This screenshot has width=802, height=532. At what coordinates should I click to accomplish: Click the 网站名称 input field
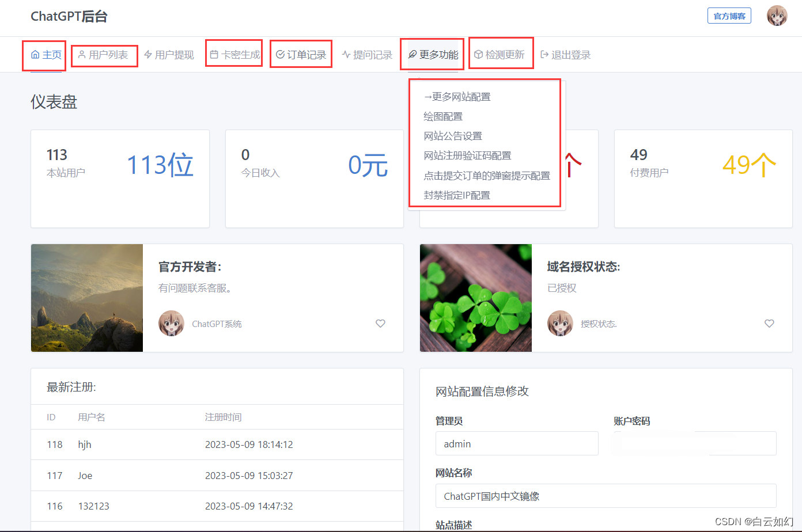coord(606,496)
